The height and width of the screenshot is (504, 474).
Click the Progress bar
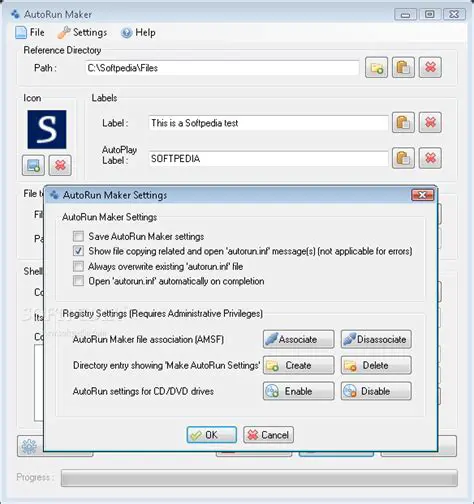259,478
